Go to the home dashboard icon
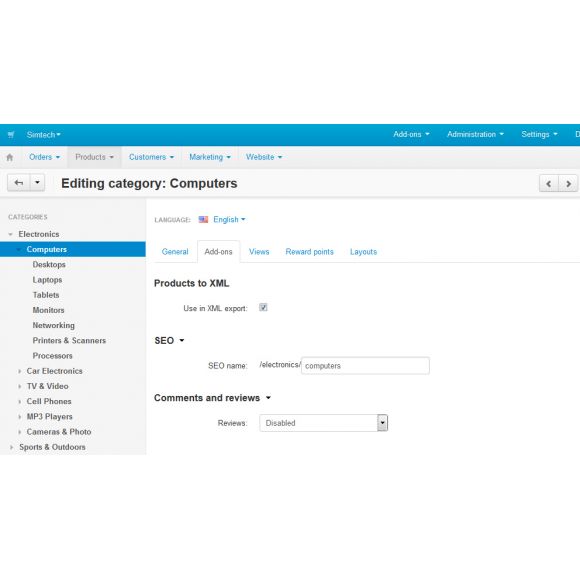580x580 pixels. tap(10, 158)
